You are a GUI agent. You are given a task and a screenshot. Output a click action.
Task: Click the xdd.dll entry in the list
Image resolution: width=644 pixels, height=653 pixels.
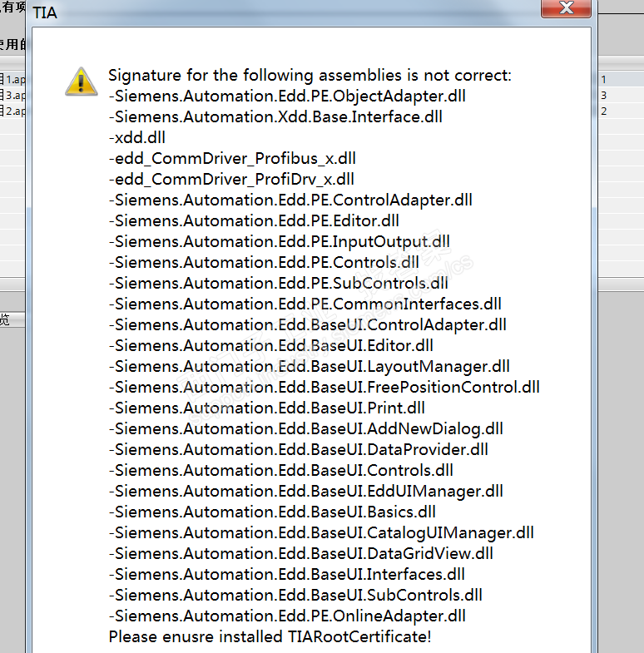[x=137, y=138]
